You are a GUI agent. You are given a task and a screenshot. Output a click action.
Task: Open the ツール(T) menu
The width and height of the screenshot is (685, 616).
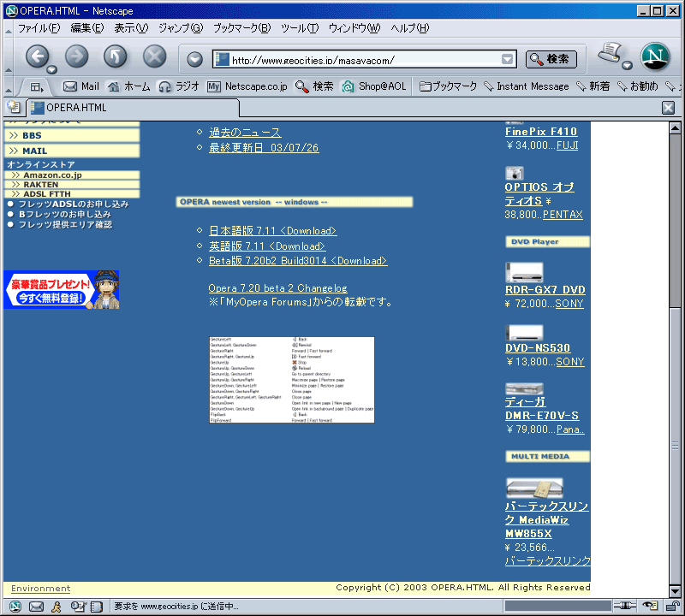[x=300, y=28]
